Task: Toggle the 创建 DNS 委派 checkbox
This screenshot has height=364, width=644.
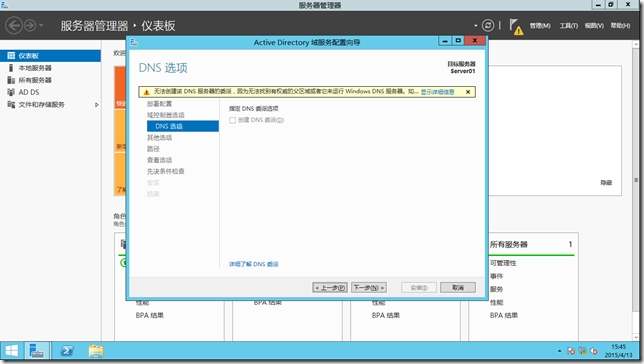Action: click(x=232, y=120)
